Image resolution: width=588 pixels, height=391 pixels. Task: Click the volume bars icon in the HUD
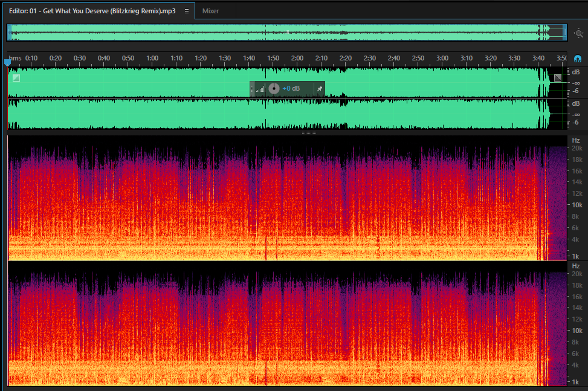pyautogui.click(x=260, y=88)
